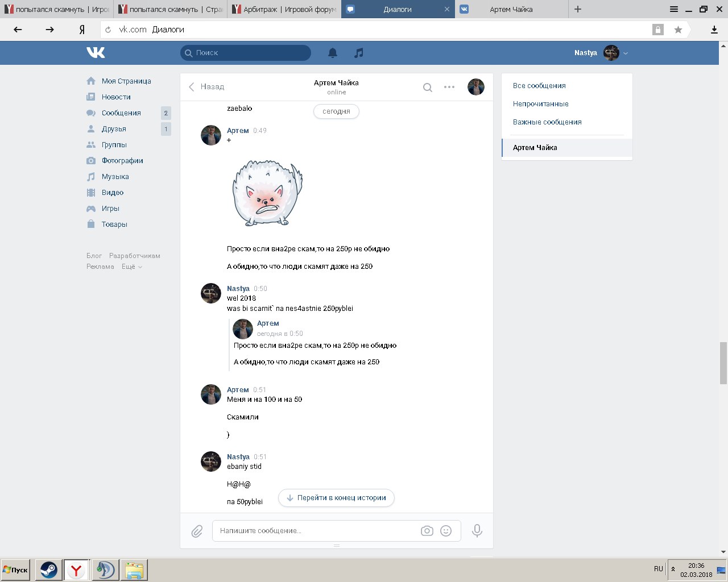
Task: Open the third taskbar app with the blue icon
Action: [x=105, y=570]
